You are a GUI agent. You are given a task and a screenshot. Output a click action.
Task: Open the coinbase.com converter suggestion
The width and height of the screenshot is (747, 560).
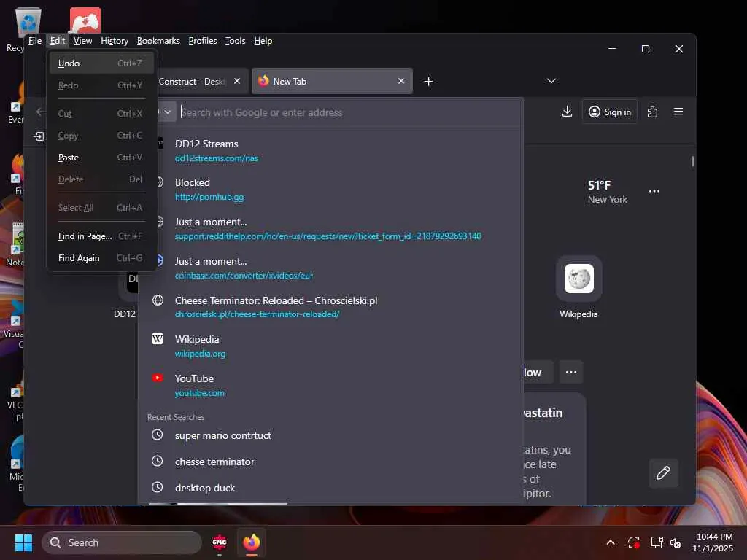coord(330,268)
